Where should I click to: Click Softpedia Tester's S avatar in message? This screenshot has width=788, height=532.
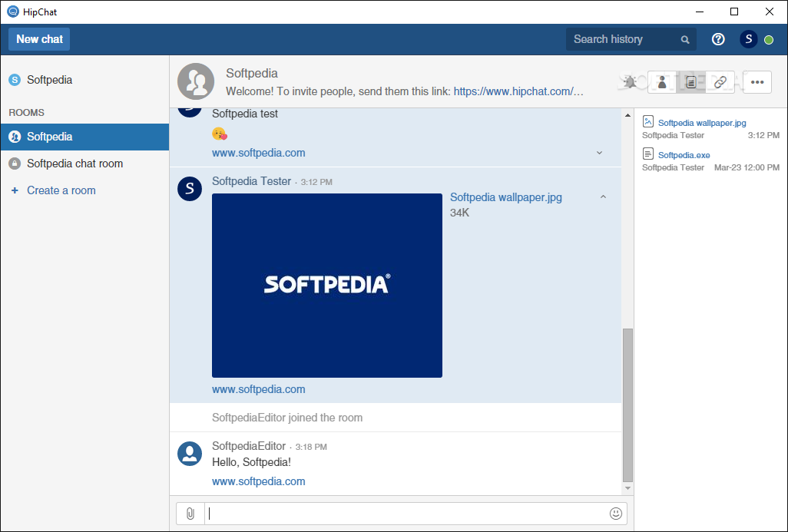(190, 188)
